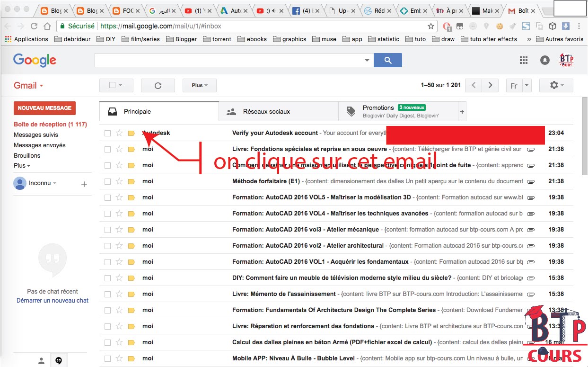The image size is (588, 367).
Task: Star the AutoCAD 2016 VOL5 email
Action: [119, 197]
